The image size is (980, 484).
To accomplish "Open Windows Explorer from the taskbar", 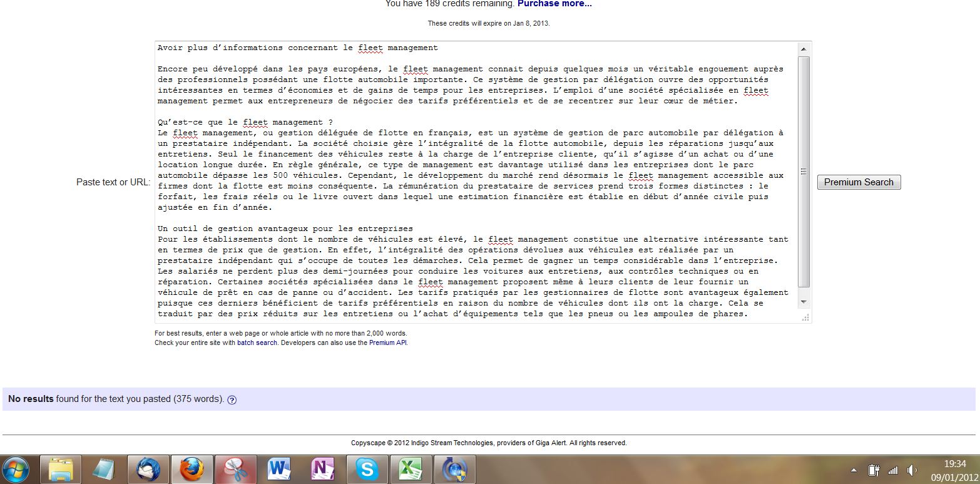I will (61, 469).
